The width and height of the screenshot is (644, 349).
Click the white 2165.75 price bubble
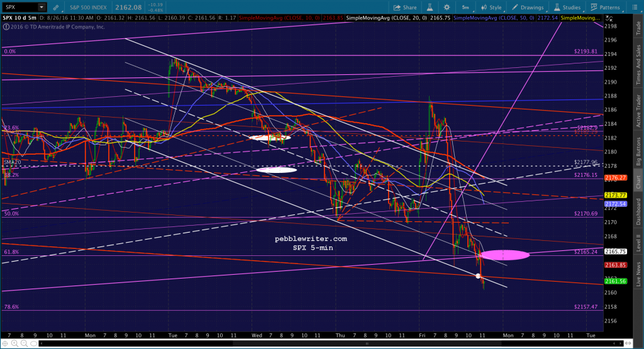[x=616, y=252]
